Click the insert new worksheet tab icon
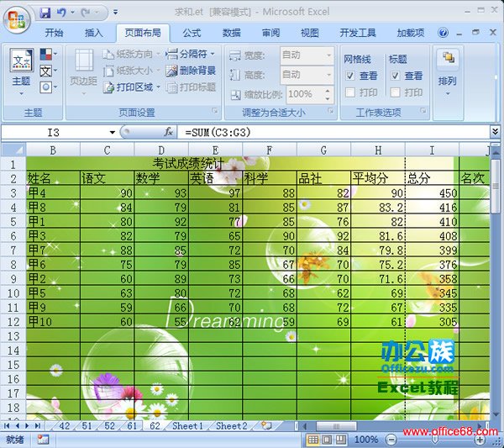This screenshot has width=504, height=448. 266,426
